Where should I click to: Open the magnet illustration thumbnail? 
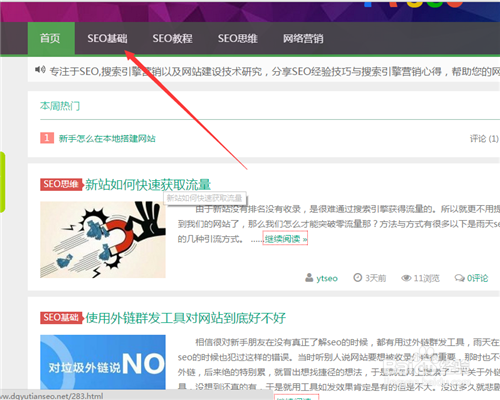[x=103, y=239]
